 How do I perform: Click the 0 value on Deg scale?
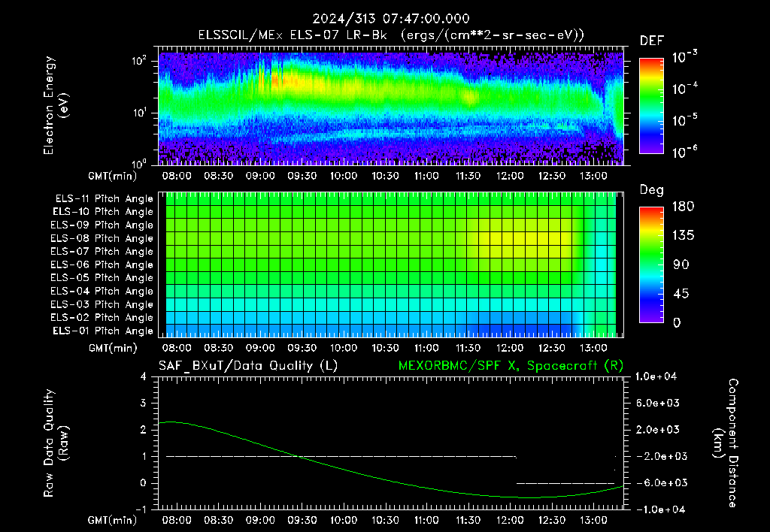678,322
